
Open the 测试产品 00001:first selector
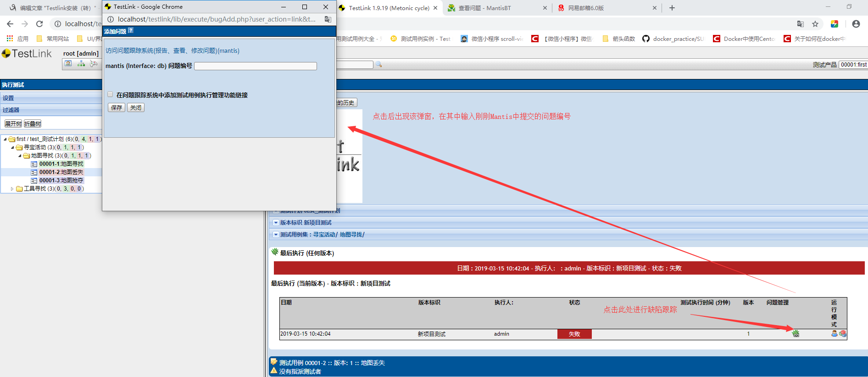pos(853,65)
